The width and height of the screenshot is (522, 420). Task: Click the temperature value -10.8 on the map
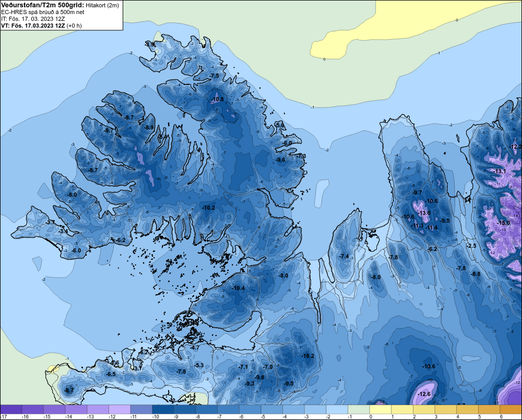[218, 99]
